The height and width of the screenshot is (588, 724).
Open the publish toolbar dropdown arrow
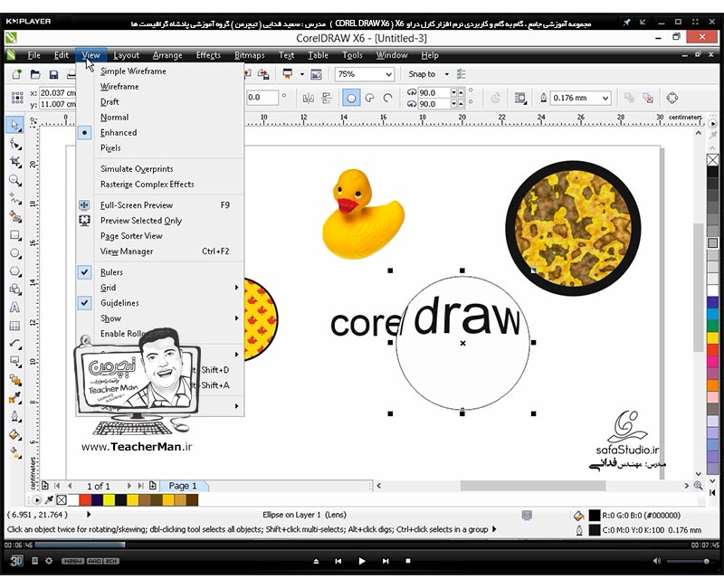302,74
